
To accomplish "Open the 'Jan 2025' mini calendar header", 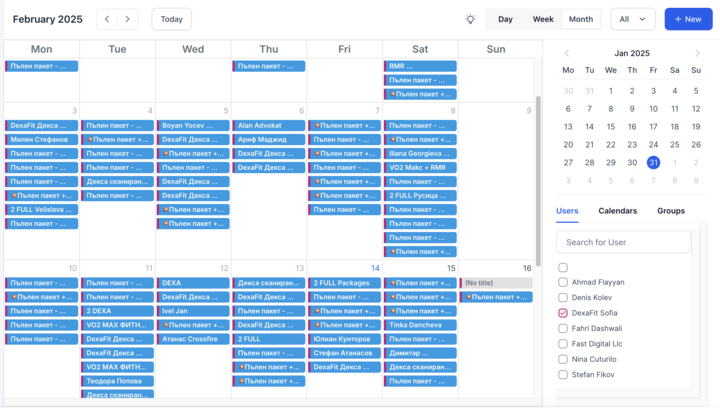I will 632,53.
